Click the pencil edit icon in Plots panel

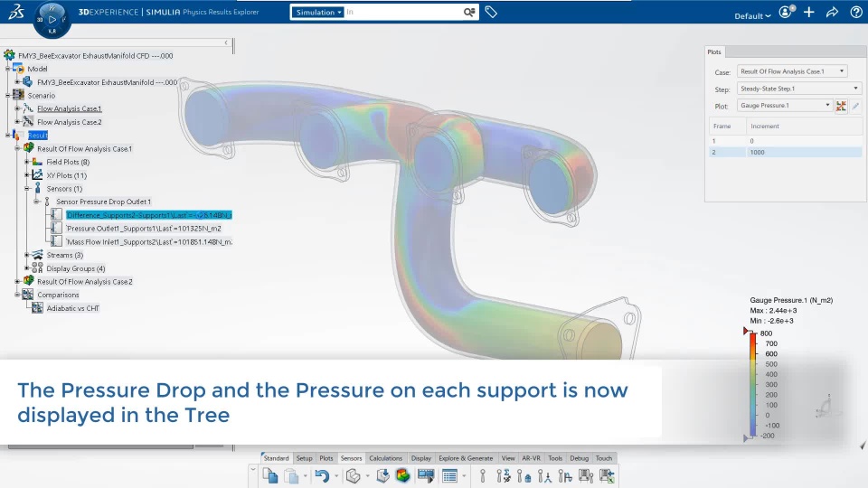(x=855, y=106)
